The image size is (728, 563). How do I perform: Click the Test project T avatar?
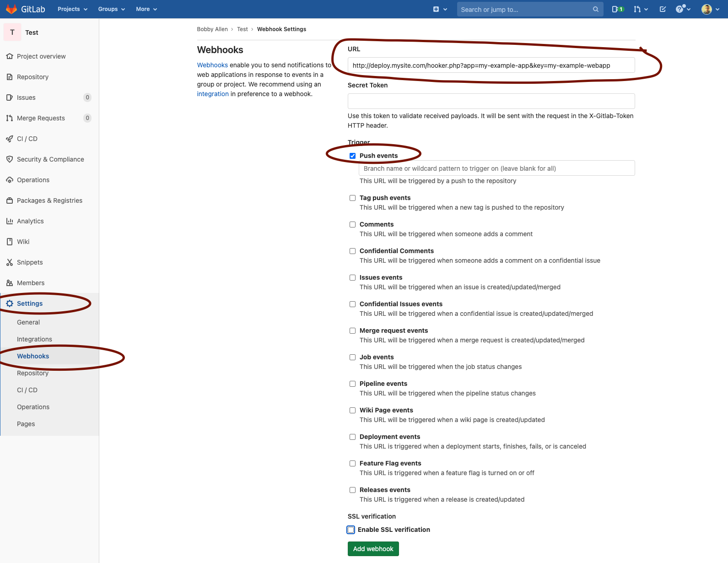point(12,32)
